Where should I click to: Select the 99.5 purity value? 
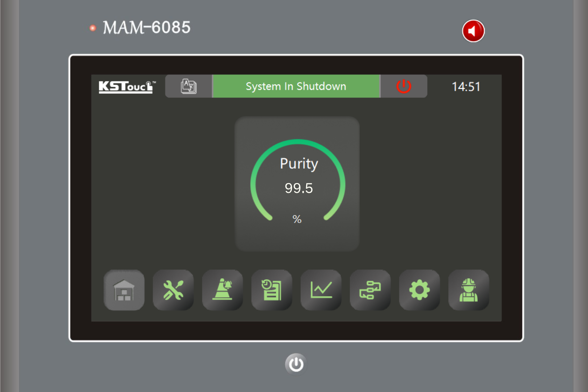click(x=299, y=188)
